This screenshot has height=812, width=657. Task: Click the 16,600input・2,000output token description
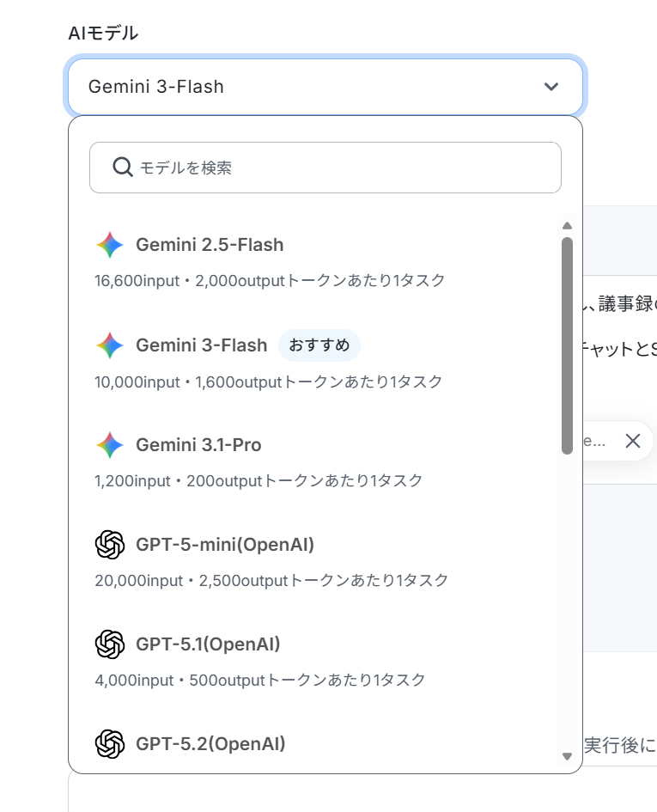point(270,281)
